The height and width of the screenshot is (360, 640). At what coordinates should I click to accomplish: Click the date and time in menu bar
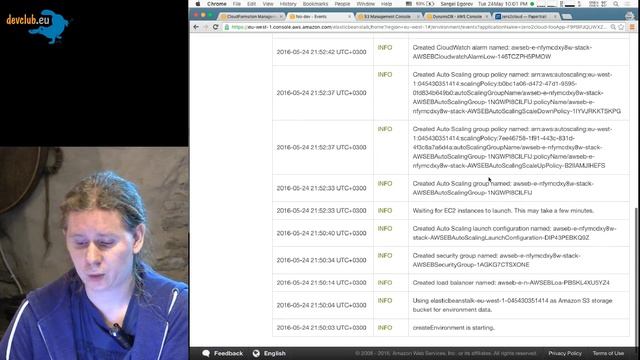(503, 4)
